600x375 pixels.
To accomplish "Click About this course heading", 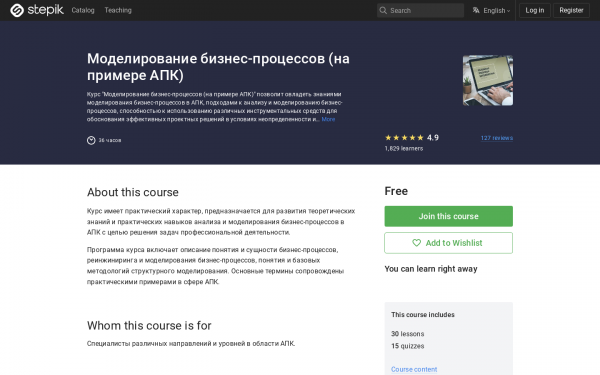I will click(x=133, y=192).
